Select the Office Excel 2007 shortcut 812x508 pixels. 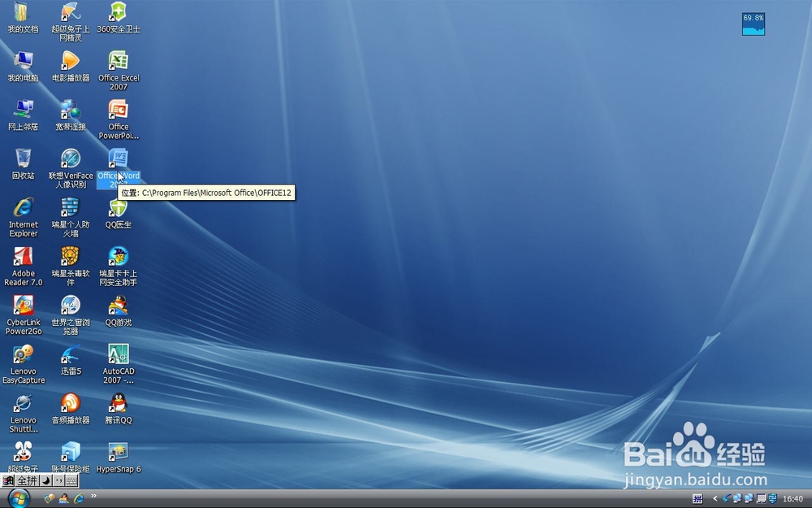coord(118,71)
